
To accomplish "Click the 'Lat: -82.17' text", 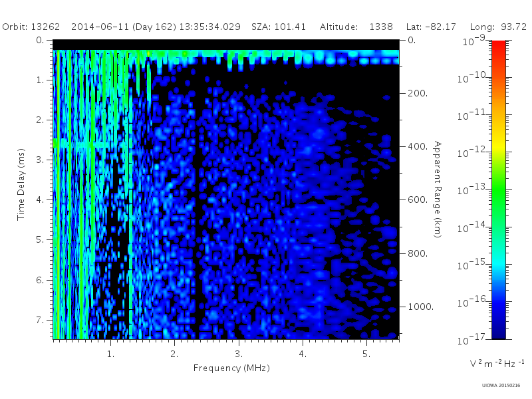I will [431, 27].
